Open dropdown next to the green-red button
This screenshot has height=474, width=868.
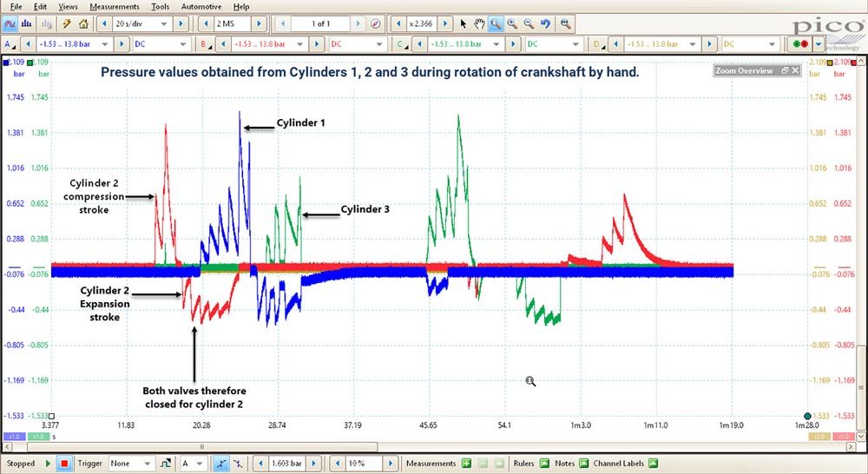pyautogui.click(x=818, y=43)
